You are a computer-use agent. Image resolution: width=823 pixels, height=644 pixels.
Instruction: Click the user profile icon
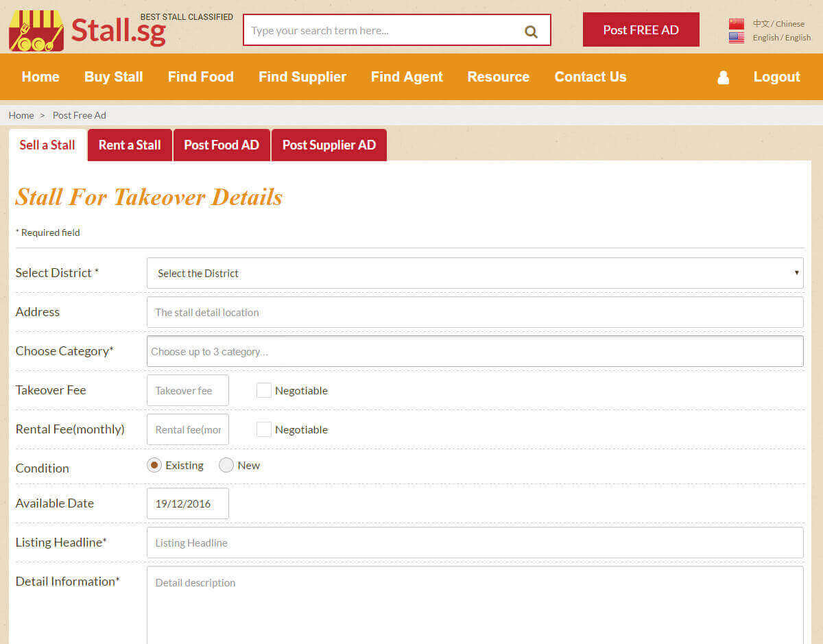723,77
